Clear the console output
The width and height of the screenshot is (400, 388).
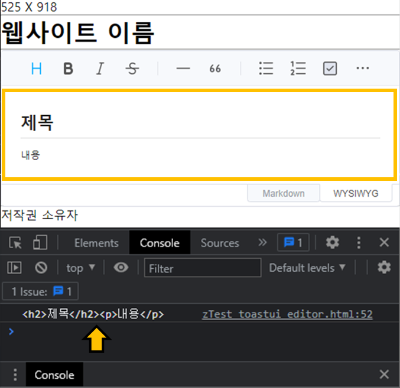coord(41,268)
